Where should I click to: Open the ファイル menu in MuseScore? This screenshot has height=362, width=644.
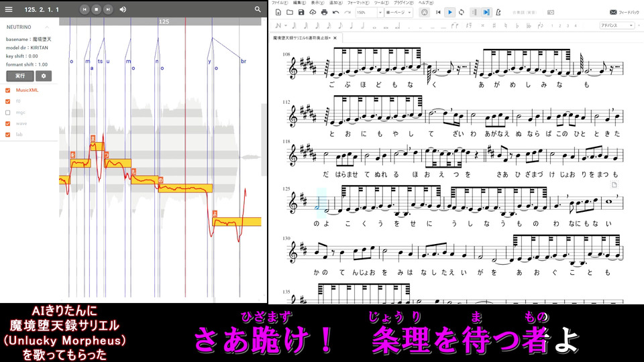tap(279, 3)
